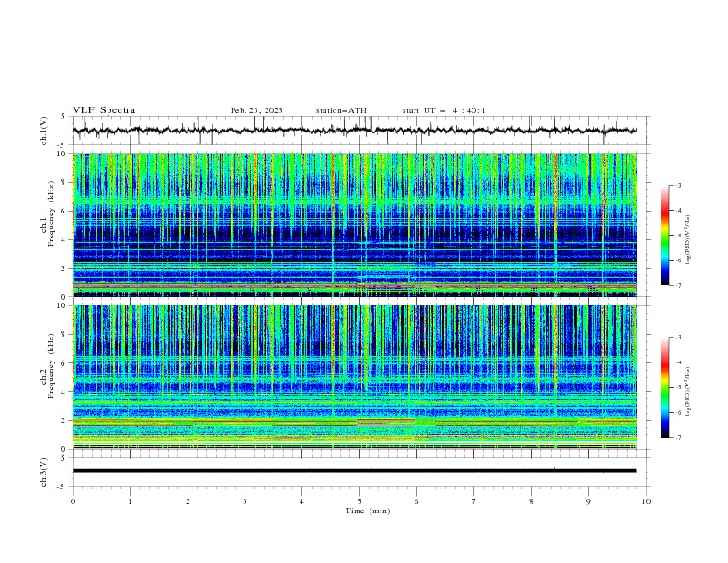The image size is (728, 563).
Task: Click the -7 tick on ch.2 colorbar
Action: pyautogui.click(x=677, y=438)
